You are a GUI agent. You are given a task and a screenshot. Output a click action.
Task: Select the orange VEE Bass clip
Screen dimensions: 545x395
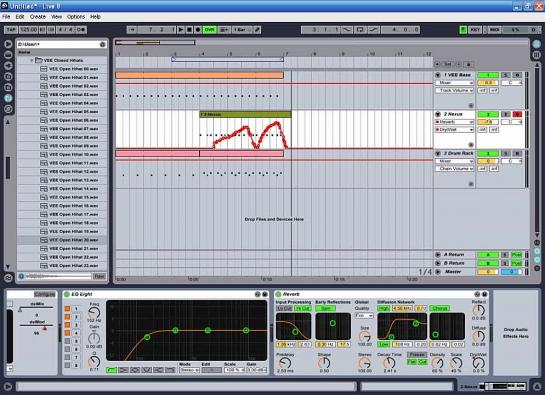pyautogui.click(x=200, y=75)
